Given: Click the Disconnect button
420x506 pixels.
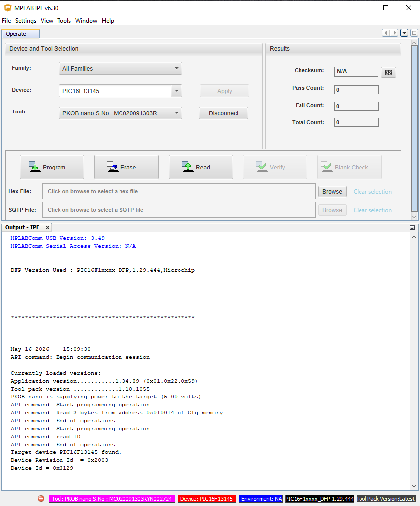Looking at the screenshot, I should 224,113.
